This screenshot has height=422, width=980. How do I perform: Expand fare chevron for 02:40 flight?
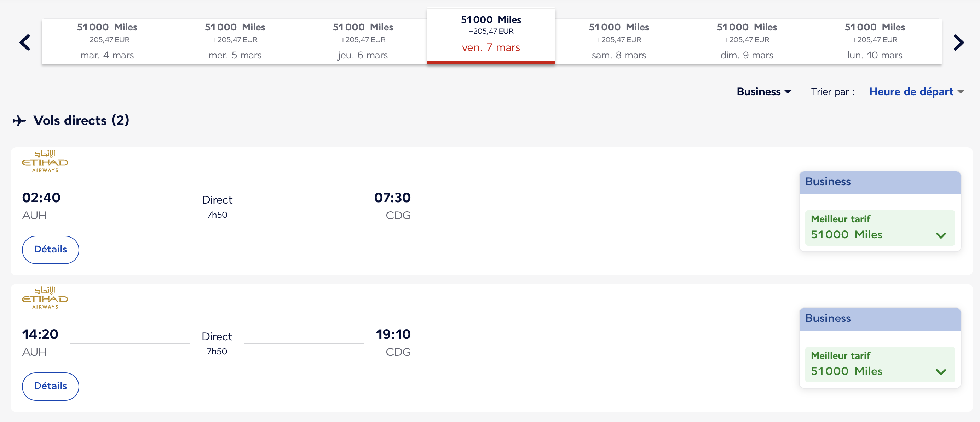941,235
